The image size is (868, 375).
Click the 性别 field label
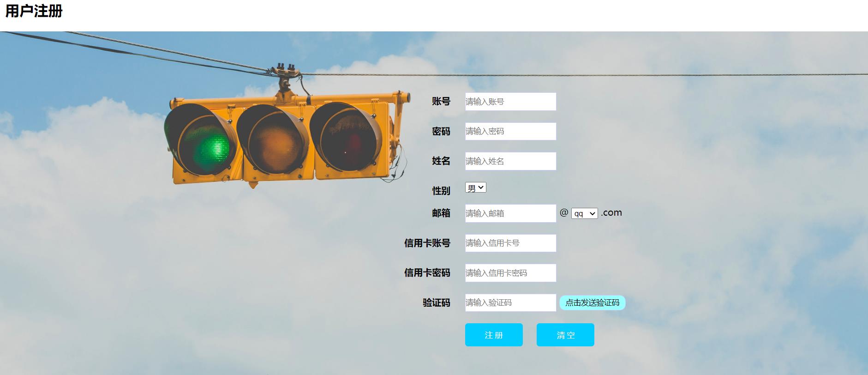pyautogui.click(x=441, y=191)
